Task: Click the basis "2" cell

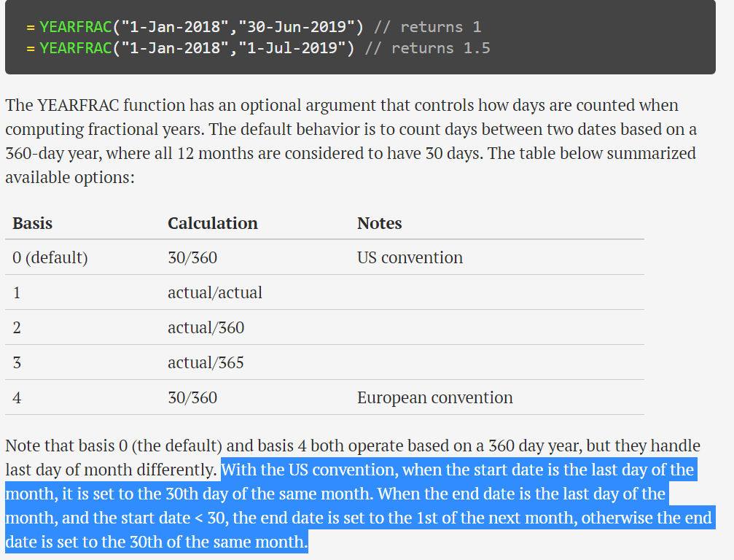Action: point(17,328)
